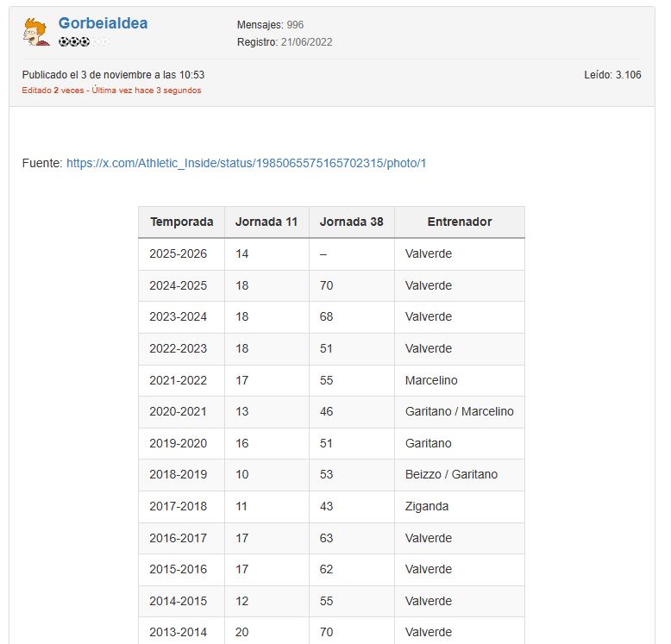This screenshot has width=671, height=644.
Task: Click the "Garitano / Marcelino" coach cell
Action: pyautogui.click(x=459, y=411)
